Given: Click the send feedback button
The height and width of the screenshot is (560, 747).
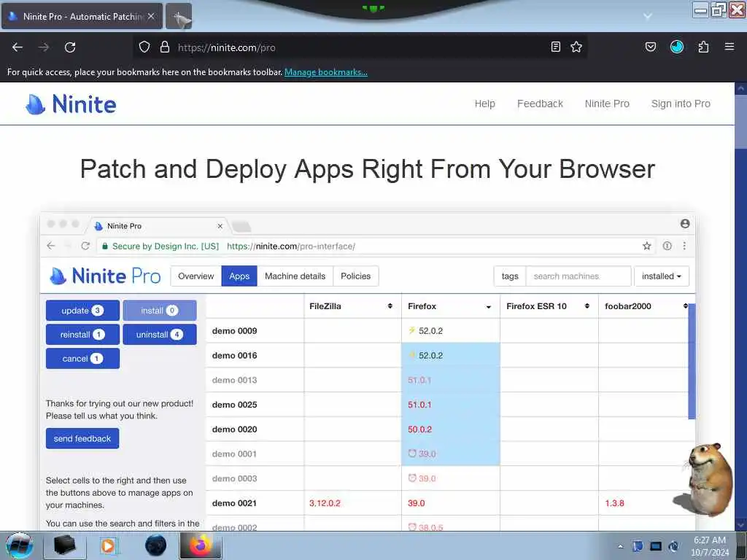Looking at the screenshot, I should click(82, 438).
